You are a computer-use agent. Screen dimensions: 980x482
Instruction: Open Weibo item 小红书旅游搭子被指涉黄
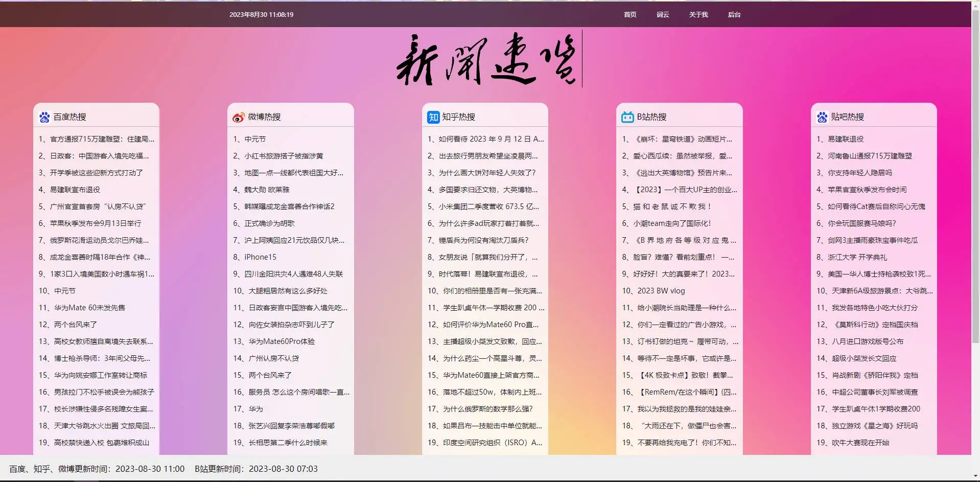278,156
